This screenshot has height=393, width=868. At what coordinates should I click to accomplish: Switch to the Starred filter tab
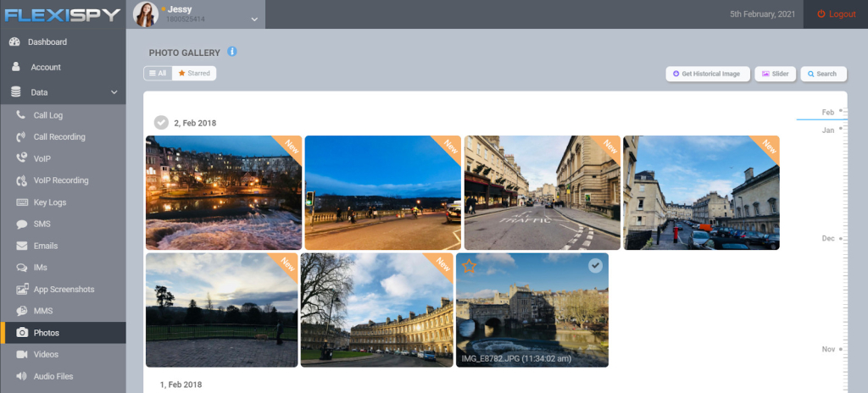click(x=194, y=74)
